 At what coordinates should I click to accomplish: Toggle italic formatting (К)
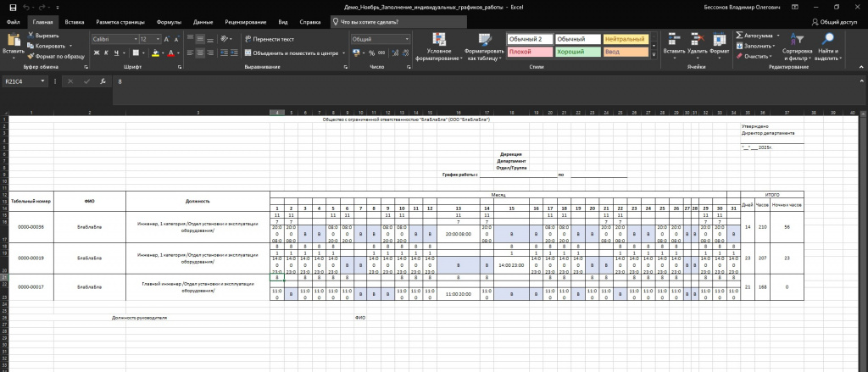point(106,53)
